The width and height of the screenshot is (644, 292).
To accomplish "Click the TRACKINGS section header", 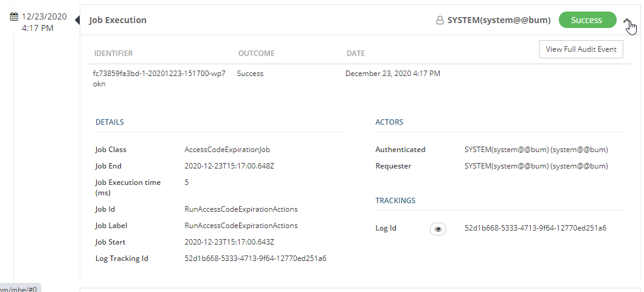I will coord(395,201).
